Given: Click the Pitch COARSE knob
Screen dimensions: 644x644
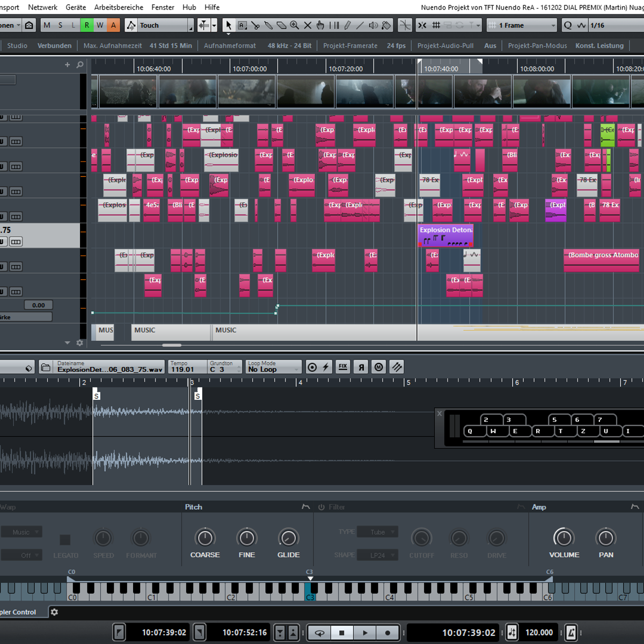Looking at the screenshot, I should click(205, 537).
